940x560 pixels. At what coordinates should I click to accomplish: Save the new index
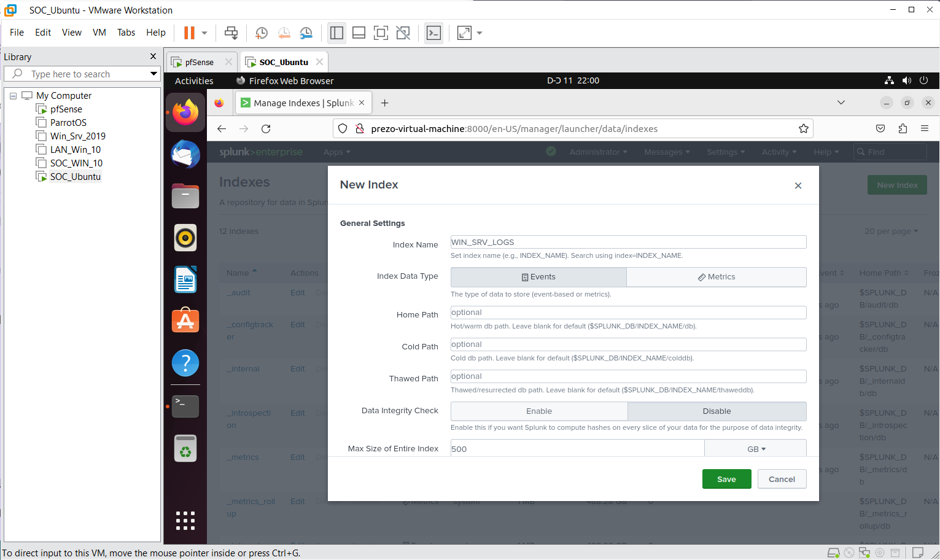point(726,479)
